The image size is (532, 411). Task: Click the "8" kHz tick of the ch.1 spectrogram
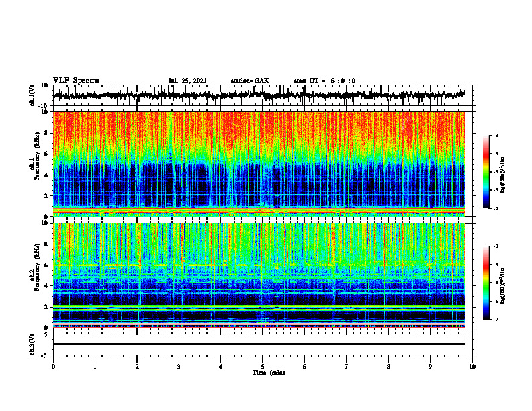[x=46, y=133]
